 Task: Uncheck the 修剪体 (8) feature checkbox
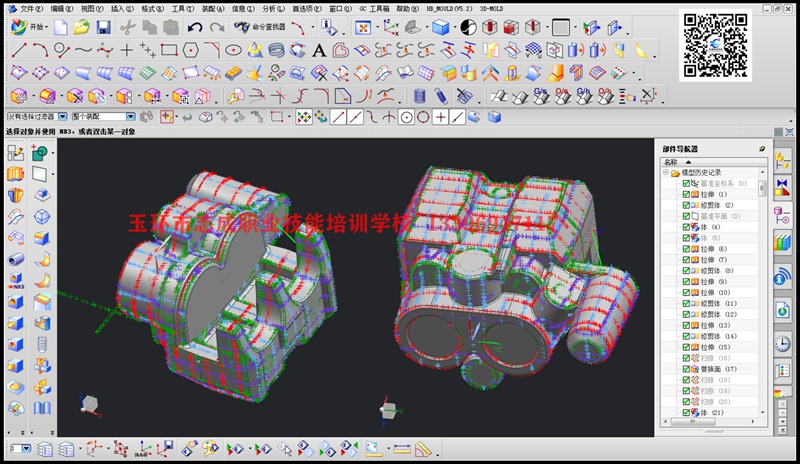[686, 271]
